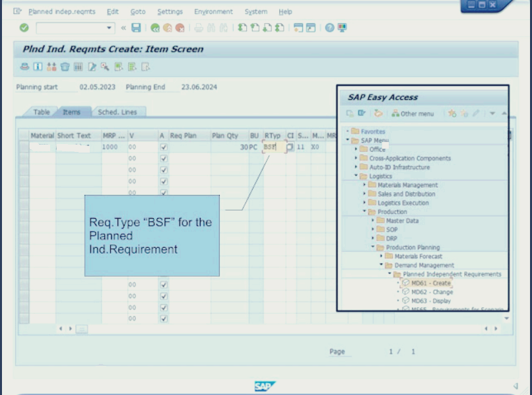Click the Planning End date 23.06.2024
The image size is (532, 395).
199,87
